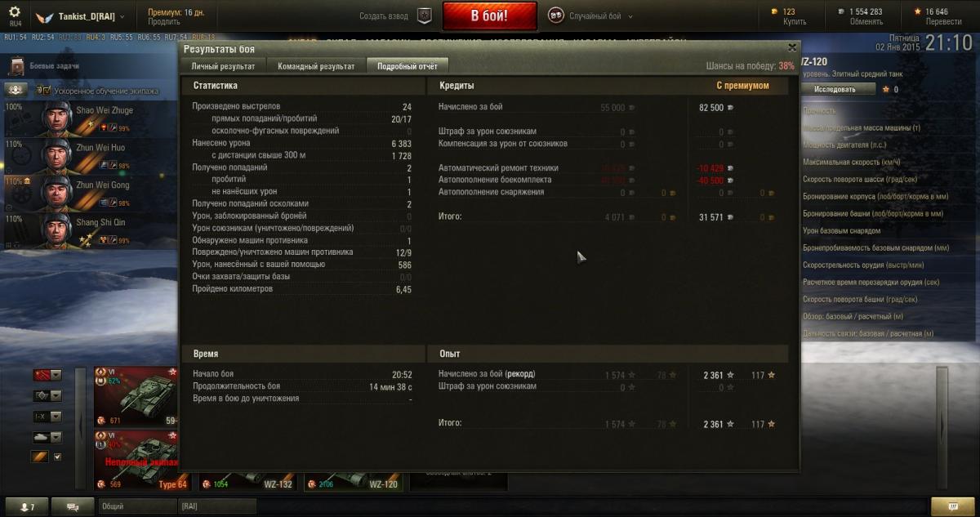Select the Type 64 tank thumbnail
Image resolution: width=980 pixels, height=517 pixels.
[141, 461]
